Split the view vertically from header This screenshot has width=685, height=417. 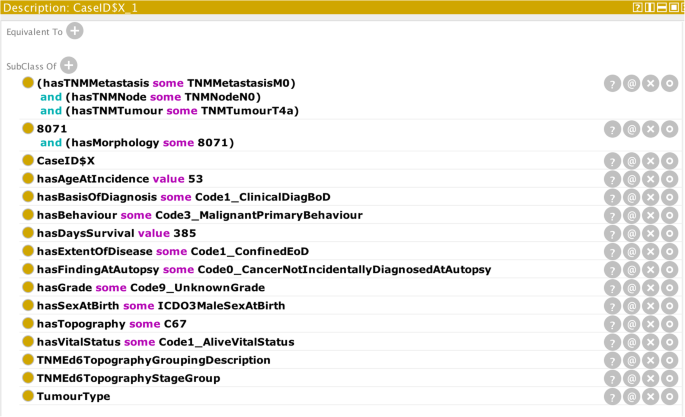[650, 7]
